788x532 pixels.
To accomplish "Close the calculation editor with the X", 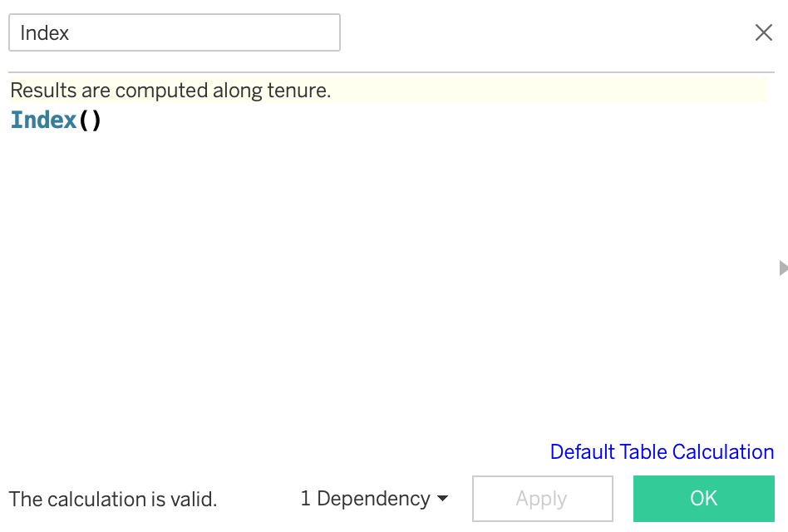I will coord(763,32).
